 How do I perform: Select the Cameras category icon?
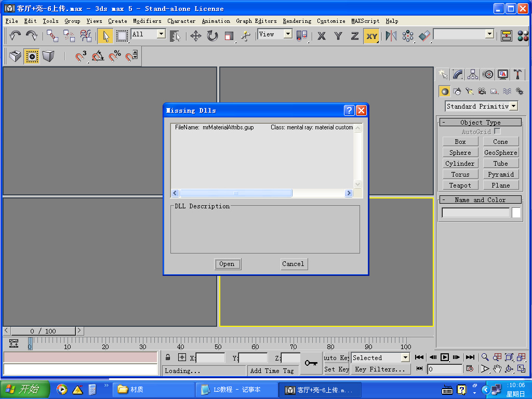(x=482, y=91)
